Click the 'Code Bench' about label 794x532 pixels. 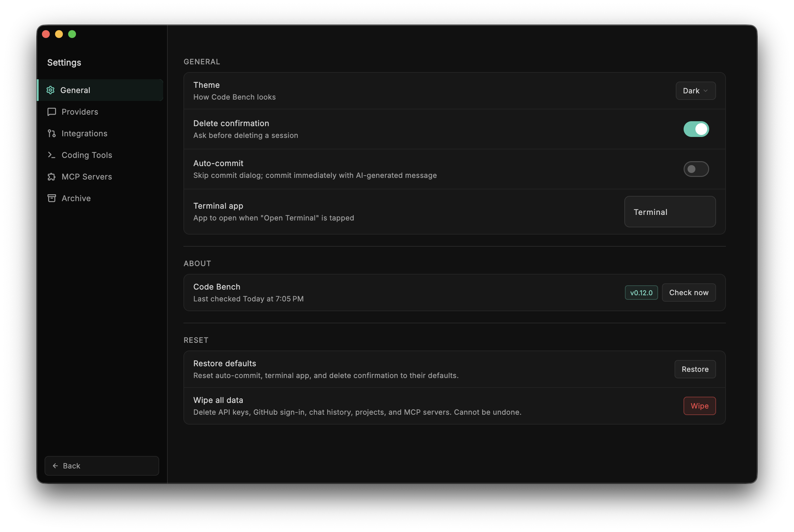(x=217, y=287)
